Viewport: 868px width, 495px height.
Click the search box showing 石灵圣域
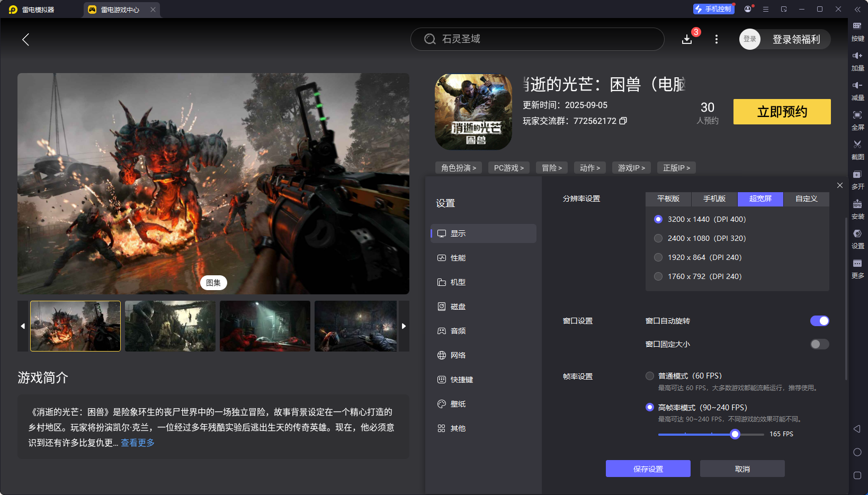point(537,39)
